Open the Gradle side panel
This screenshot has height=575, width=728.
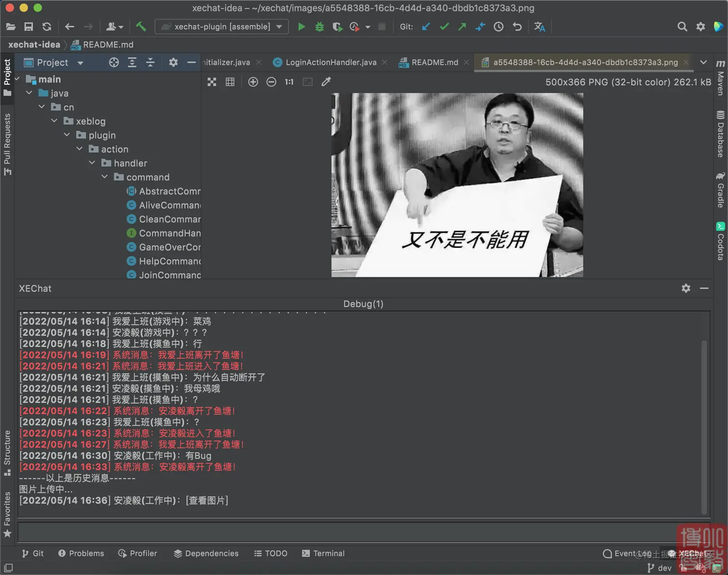[x=720, y=190]
